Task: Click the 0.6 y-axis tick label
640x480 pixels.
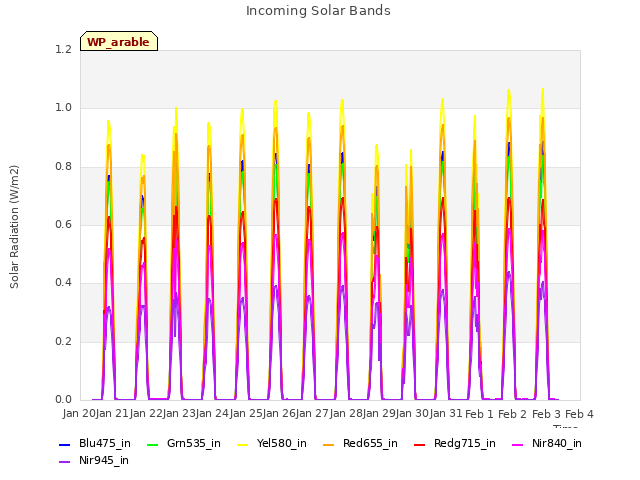Action: click(64, 225)
